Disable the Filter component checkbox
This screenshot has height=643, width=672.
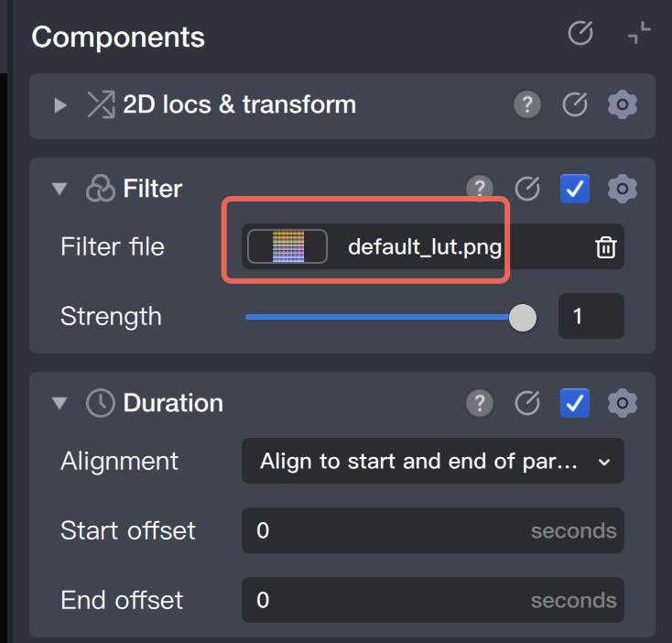[x=575, y=190]
